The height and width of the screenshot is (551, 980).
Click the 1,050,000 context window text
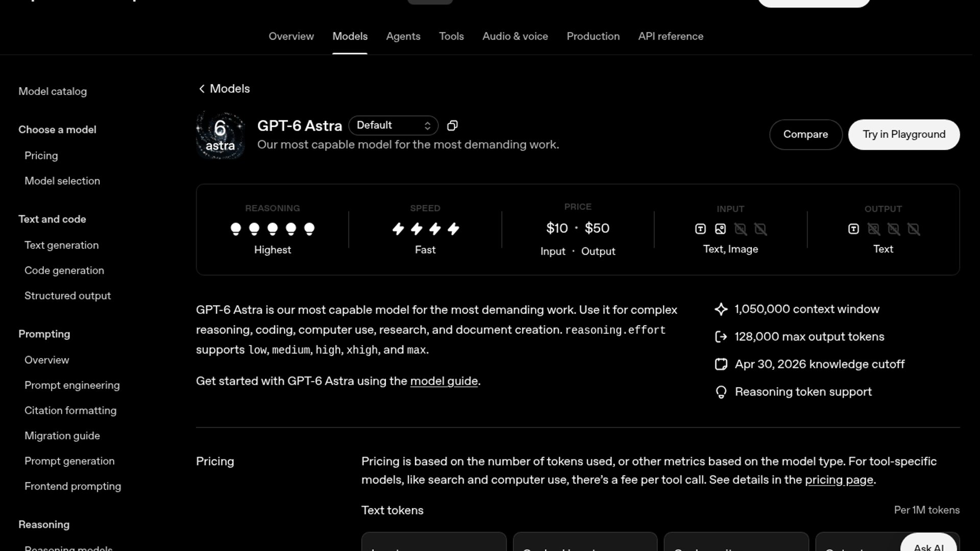pyautogui.click(x=807, y=309)
